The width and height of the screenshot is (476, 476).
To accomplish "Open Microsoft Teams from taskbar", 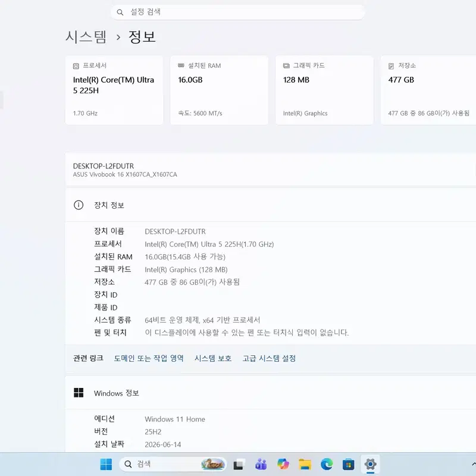I will pos(261,464).
